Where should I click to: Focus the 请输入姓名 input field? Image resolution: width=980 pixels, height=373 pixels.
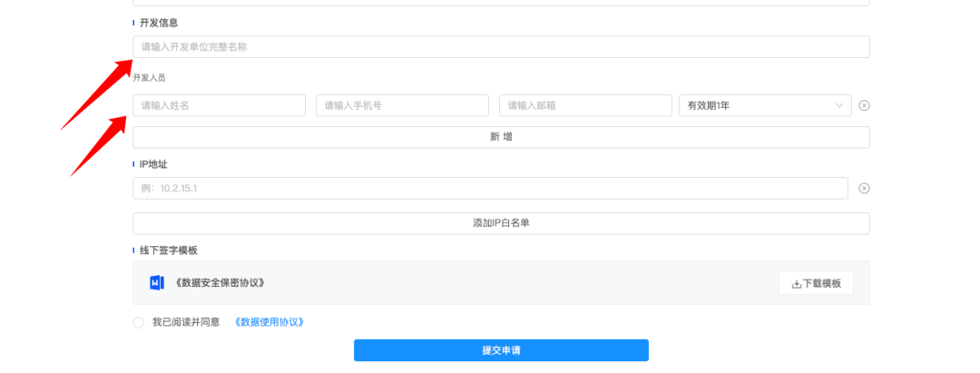219,105
